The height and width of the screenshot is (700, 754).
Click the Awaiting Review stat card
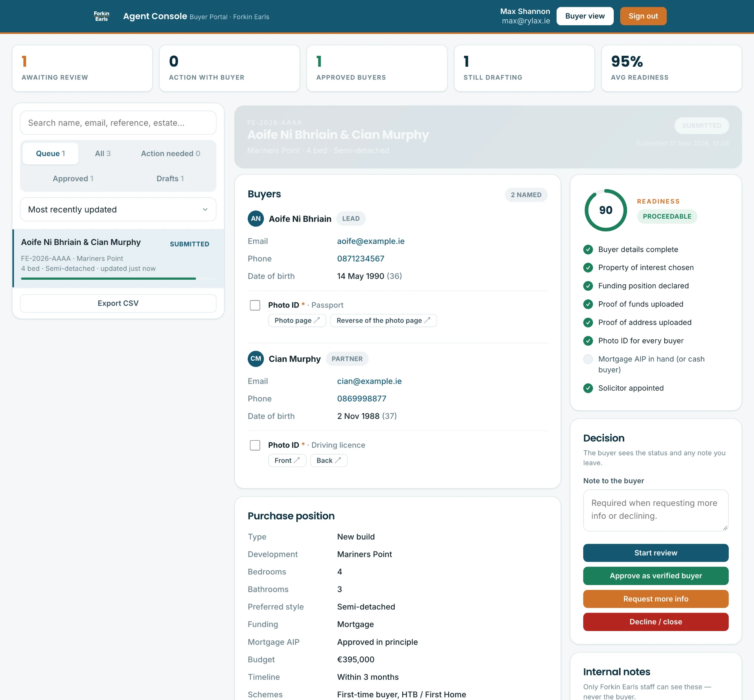[82, 68]
